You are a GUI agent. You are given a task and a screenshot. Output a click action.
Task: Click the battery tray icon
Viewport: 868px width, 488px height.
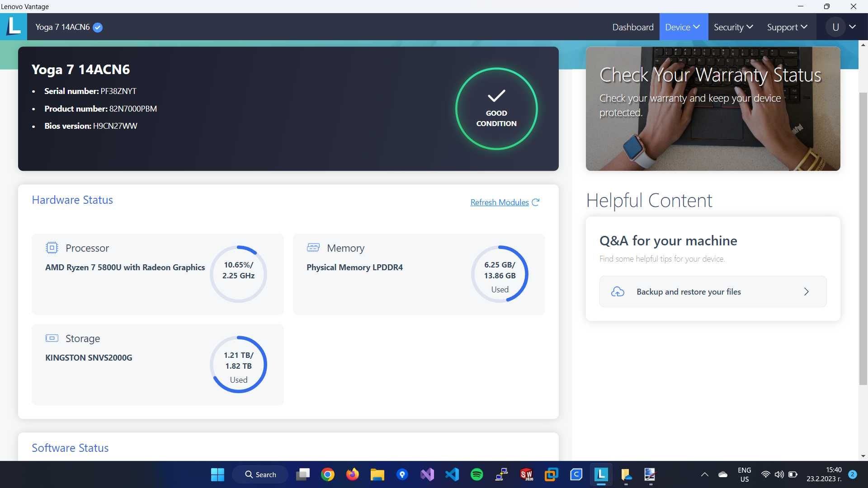click(x=793, y=474)
